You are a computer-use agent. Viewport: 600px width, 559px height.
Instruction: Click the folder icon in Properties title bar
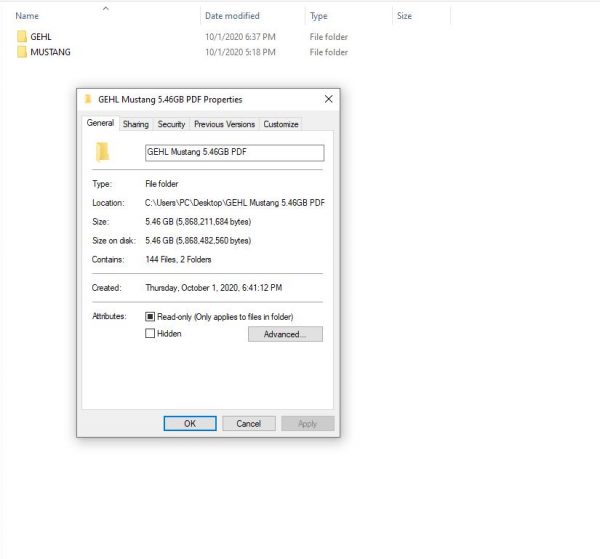(88, 99)
